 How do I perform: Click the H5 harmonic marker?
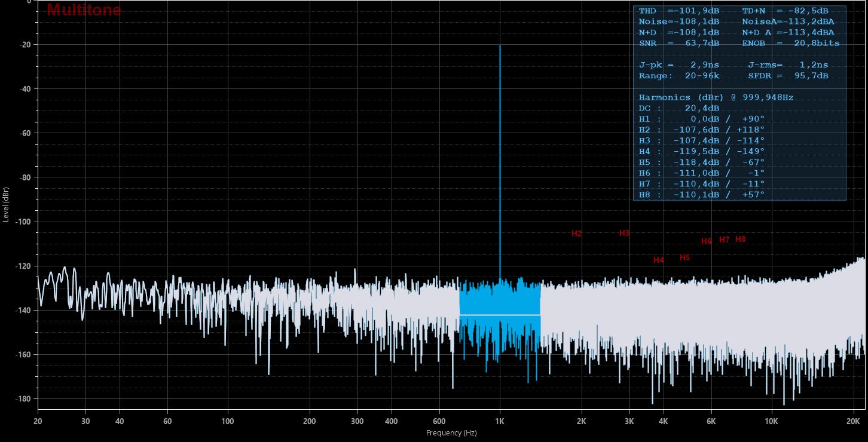[x=684, y=257]
